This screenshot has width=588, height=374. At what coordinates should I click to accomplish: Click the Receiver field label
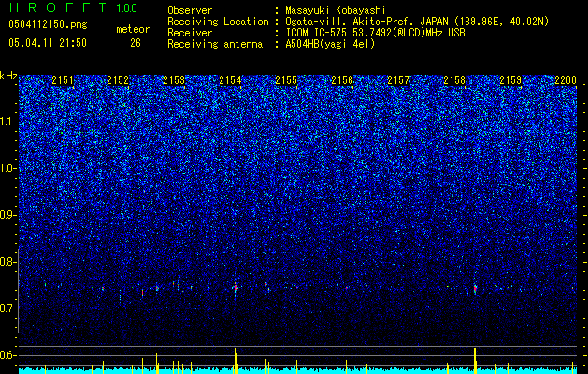(x=190, y=33)
